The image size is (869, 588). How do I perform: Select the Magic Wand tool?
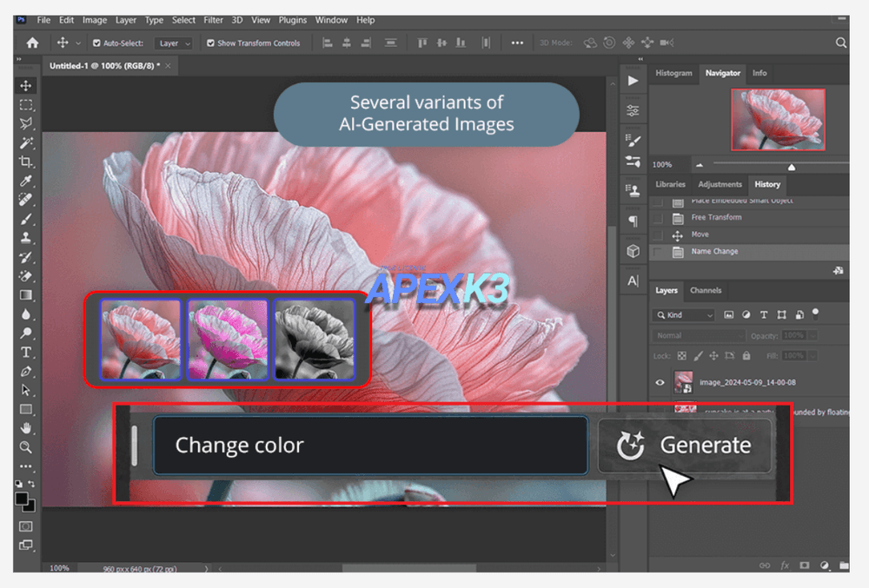25,142
